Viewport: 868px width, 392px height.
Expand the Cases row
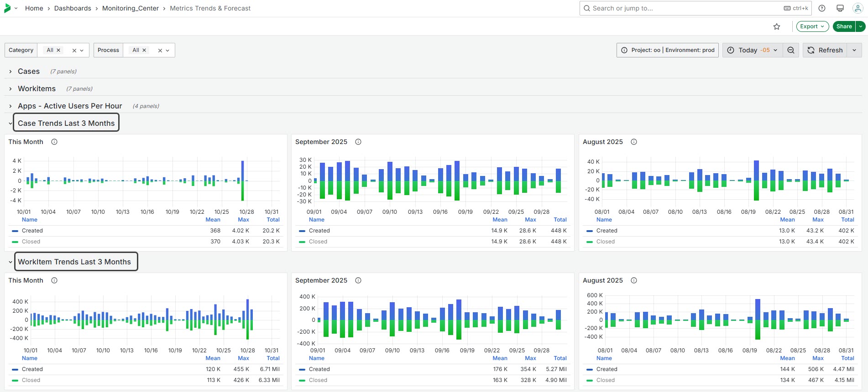pyautogui.click(x=28, y=72)
